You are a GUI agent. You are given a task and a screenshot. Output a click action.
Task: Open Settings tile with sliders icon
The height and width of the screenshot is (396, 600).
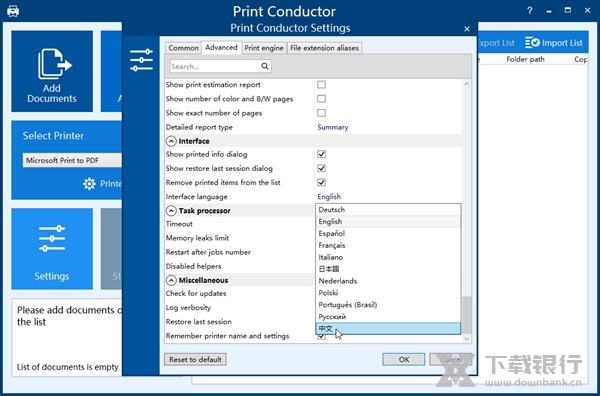pos(52,249)
